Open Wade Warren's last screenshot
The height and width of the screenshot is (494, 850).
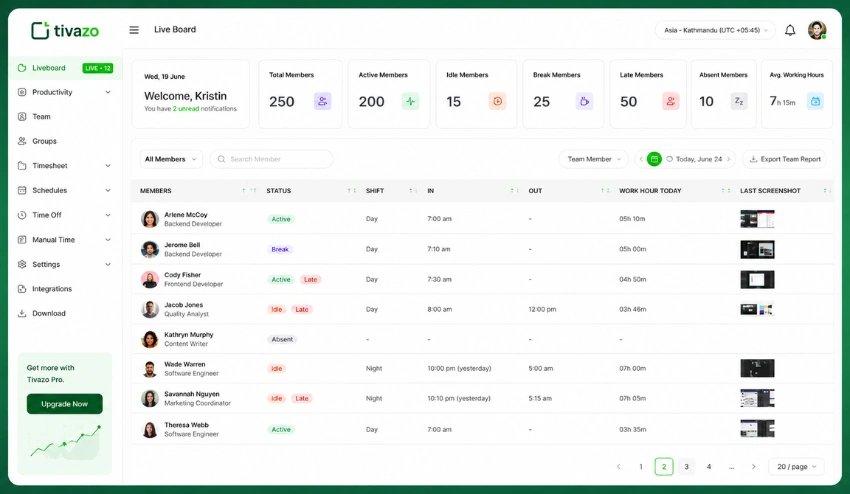tap(757, 368)
